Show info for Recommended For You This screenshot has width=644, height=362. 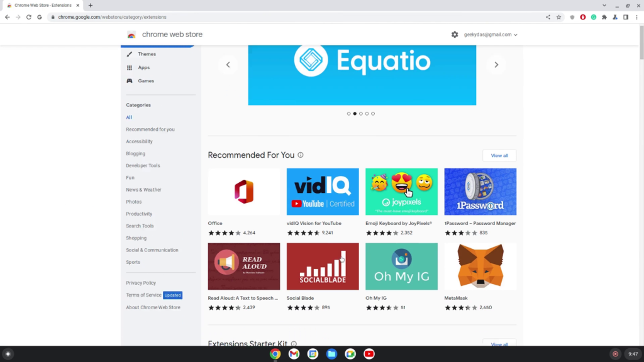pyautogui.click(x=301, y=155)
